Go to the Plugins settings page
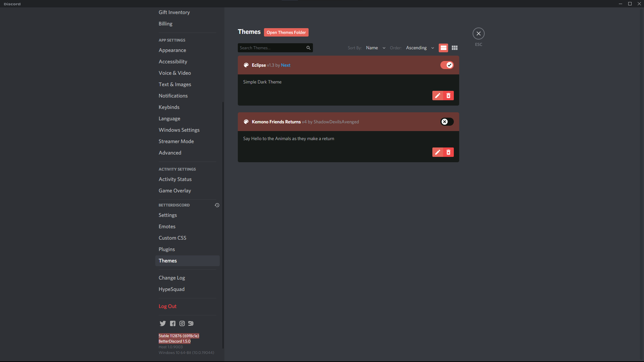644x362 pixels. pyautogui.click(x=167, y=249)
